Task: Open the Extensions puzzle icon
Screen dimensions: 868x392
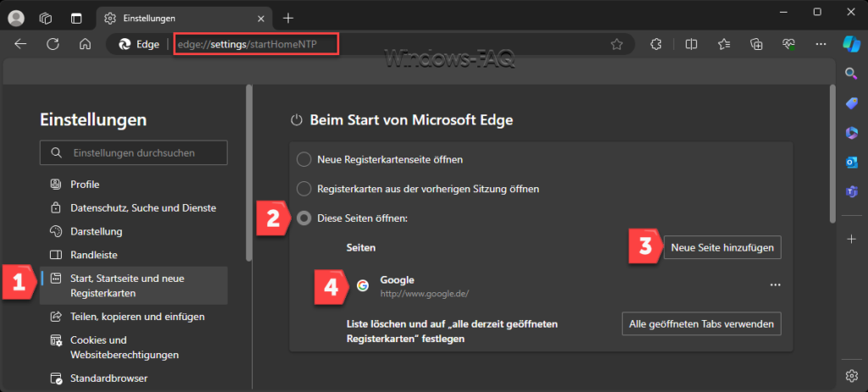Action: click(x=657, y=44)
